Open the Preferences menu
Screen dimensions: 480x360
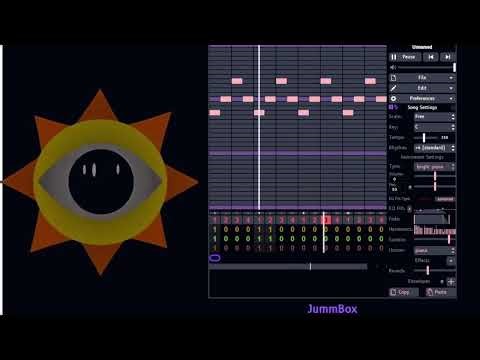tap(422, 98)
